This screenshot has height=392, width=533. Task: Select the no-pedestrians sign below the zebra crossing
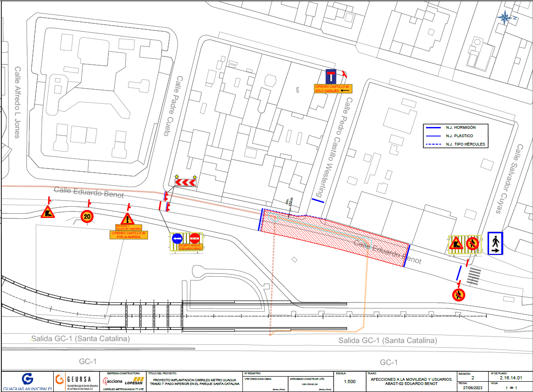(x=459, y=294)
